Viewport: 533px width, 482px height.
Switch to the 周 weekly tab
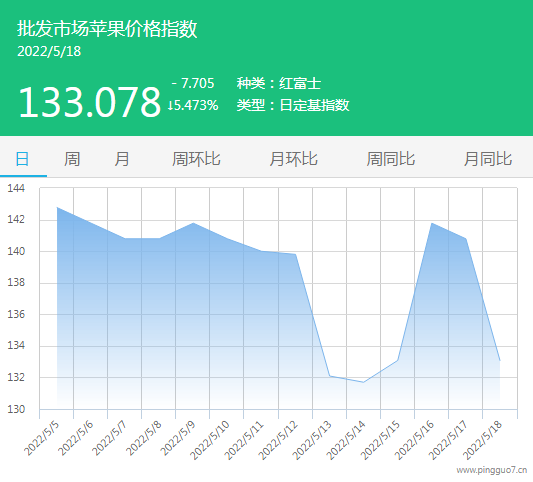coord(72,159)
